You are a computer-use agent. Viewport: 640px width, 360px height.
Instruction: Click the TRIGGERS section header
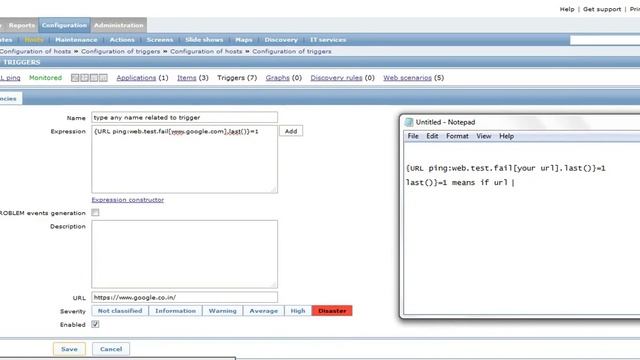coord(22,62)
